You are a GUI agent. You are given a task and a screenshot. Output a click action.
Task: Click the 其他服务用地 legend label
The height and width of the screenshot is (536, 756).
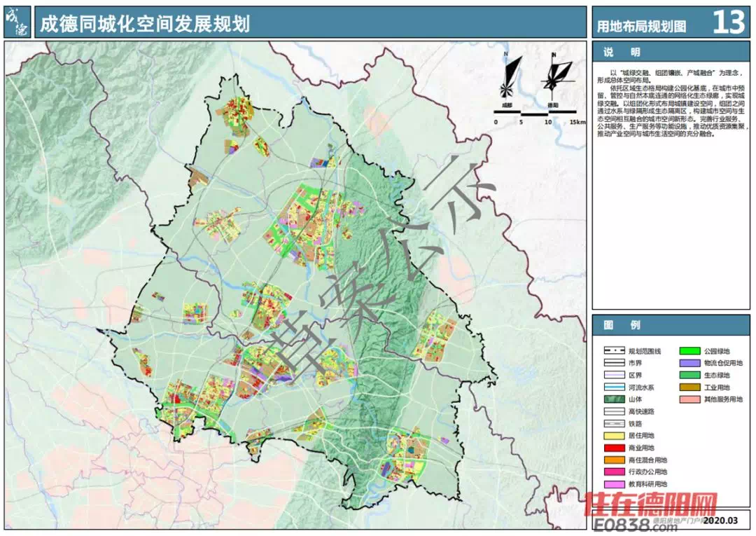pos(723,399)
